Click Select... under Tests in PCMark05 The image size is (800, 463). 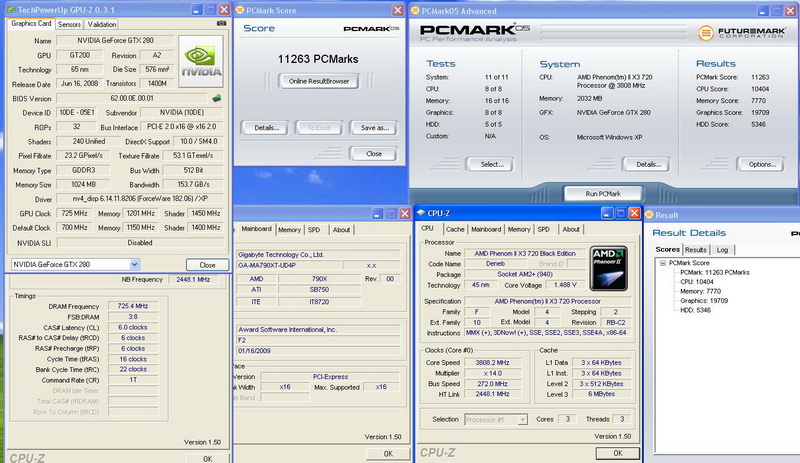click(x=490, y=164)
